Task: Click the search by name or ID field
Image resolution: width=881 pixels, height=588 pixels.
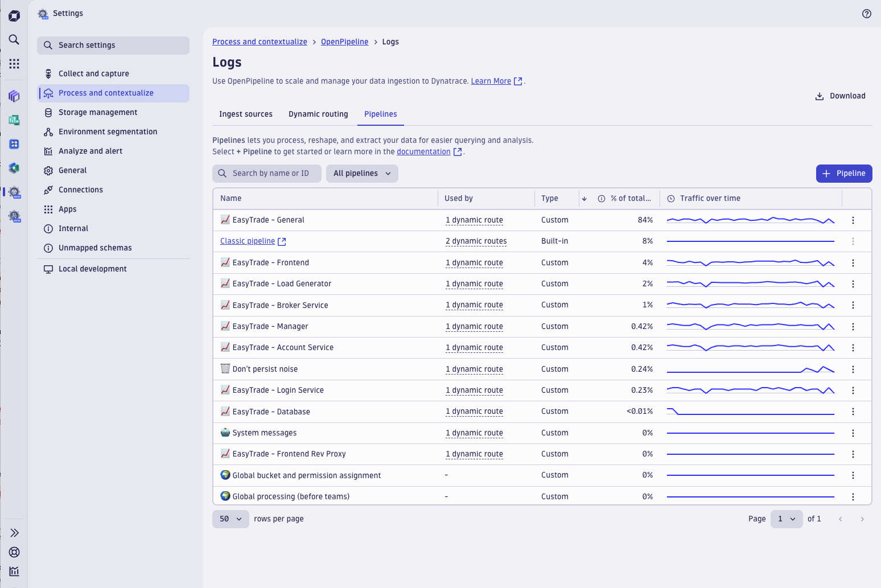Action: 266,173
